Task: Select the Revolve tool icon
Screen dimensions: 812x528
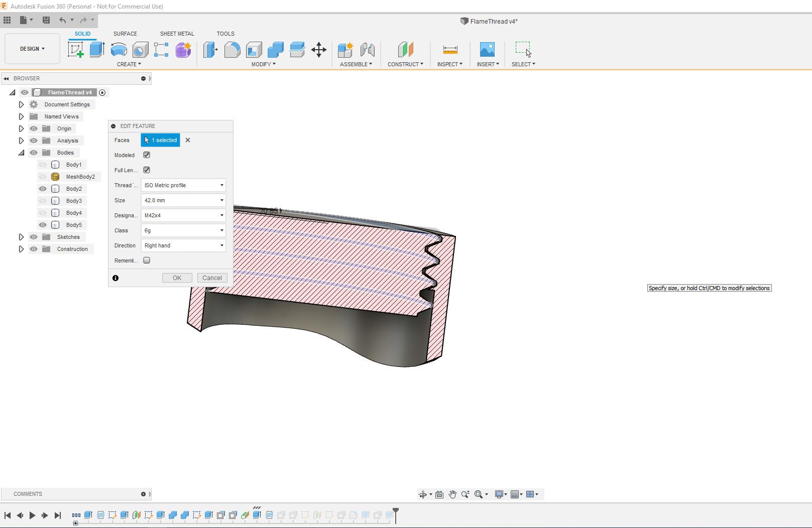Action: click(x=119, y=50)
